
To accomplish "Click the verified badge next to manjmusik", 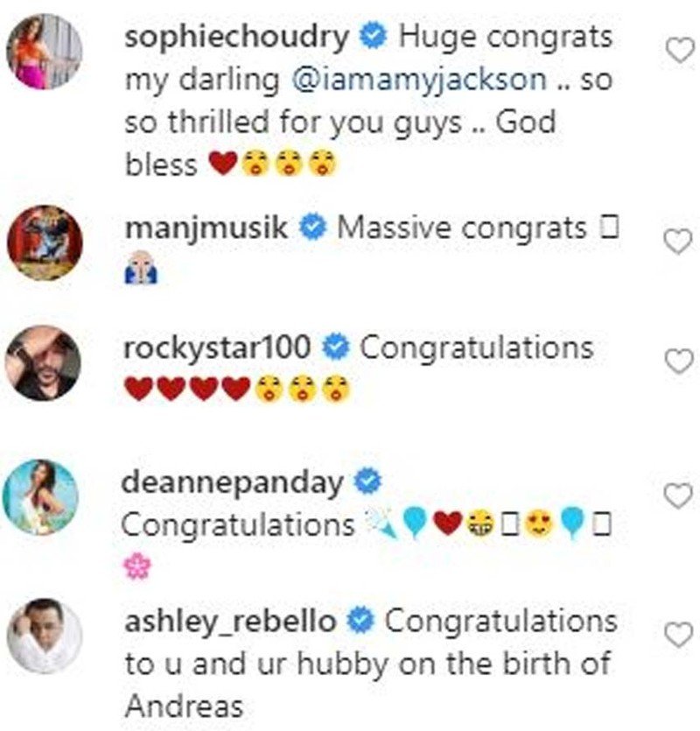I will click(x=315, y=228).
